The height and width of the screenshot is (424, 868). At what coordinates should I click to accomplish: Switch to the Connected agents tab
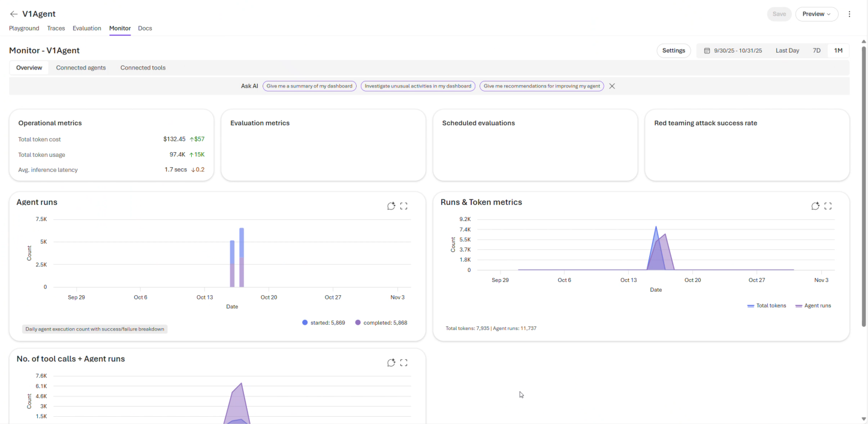(x=80, y=68)
